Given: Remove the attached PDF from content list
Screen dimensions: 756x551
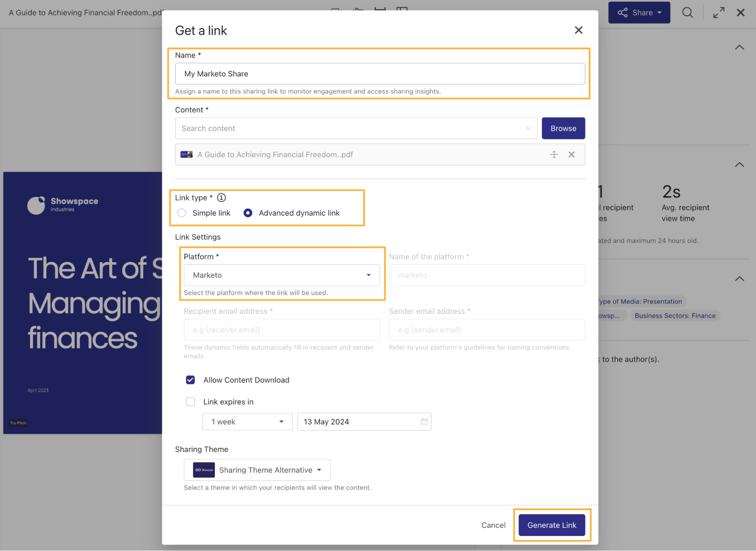Looking at the screenshot, I should [571, 154].
